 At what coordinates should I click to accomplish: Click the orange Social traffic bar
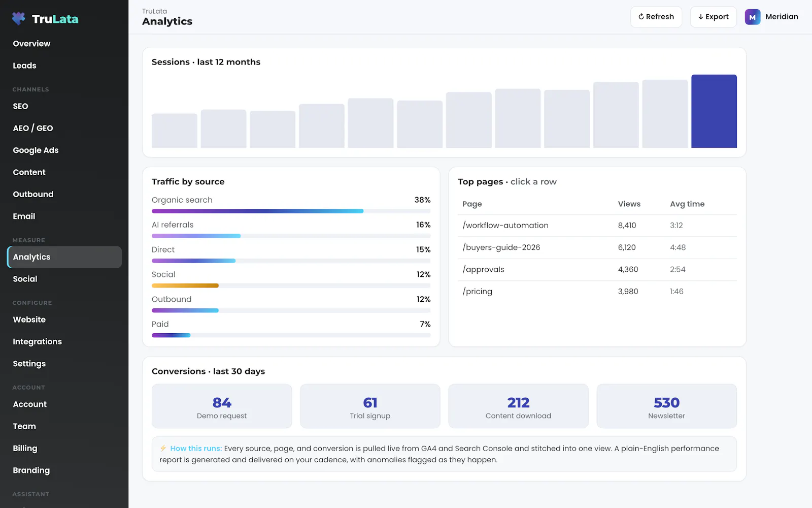(x=185, y=285)
